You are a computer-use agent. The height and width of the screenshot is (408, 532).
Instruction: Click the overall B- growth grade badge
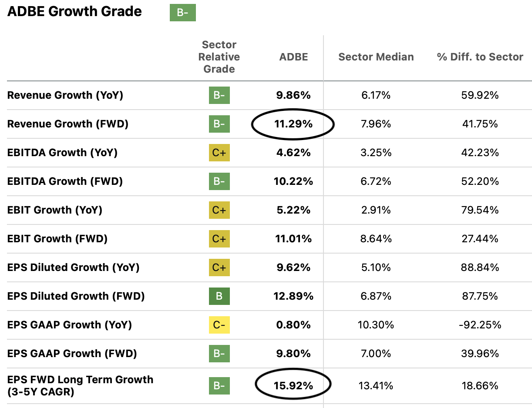click(182, 13)
